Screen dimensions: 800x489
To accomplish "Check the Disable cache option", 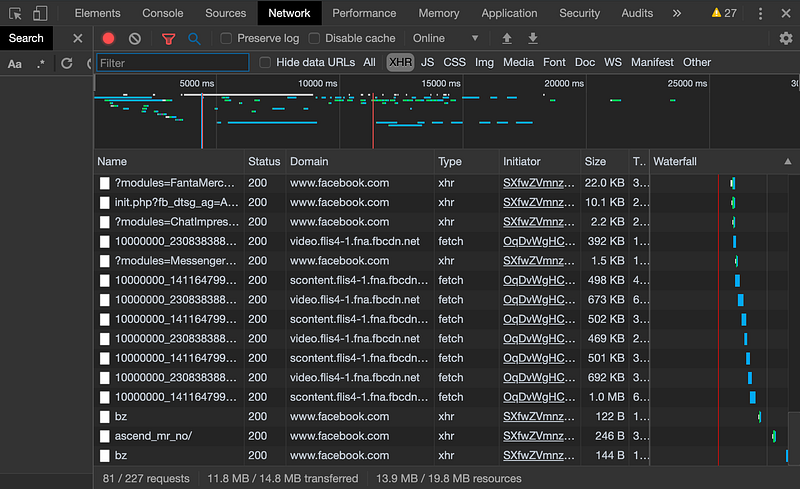I will click(315, 39).
